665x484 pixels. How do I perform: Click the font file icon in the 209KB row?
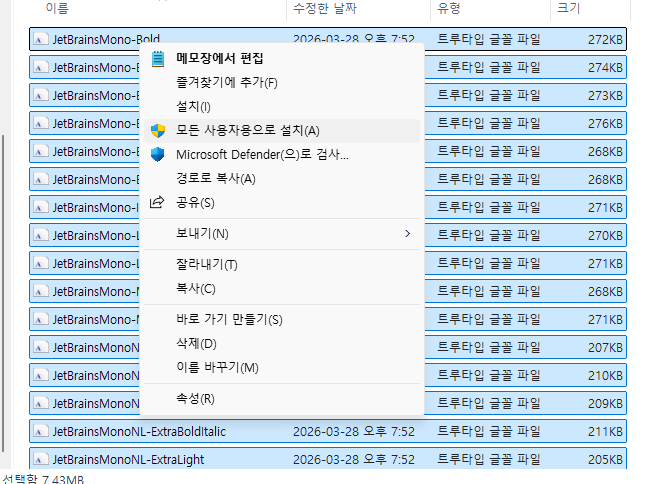point(40,403)
